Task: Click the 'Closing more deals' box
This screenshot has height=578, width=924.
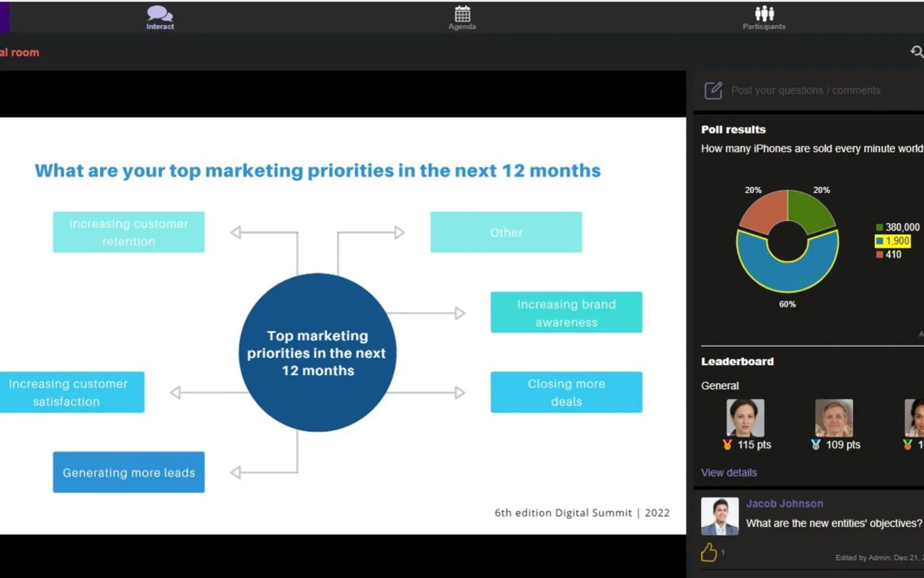Action: pos(567,392)
